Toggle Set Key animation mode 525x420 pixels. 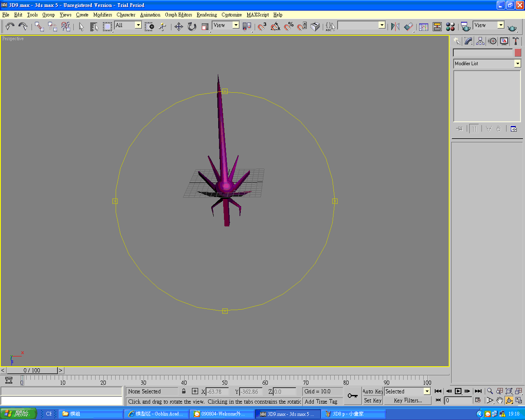click(372, 400)
